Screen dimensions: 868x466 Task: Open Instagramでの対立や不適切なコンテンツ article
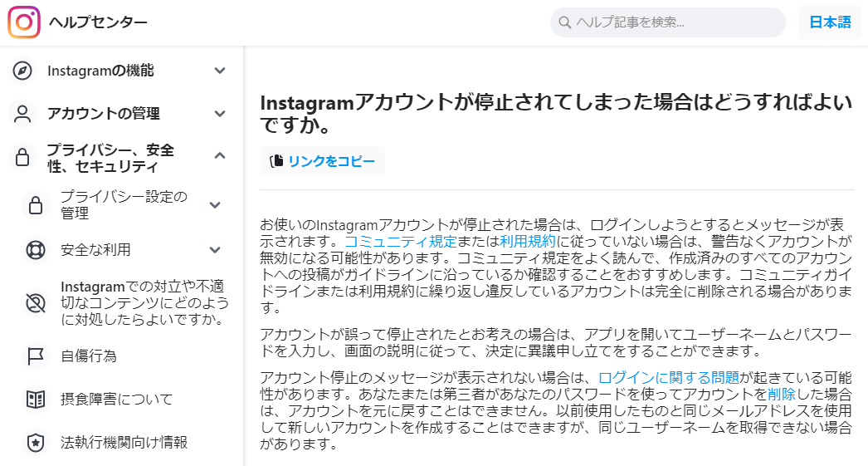point(144,303)
